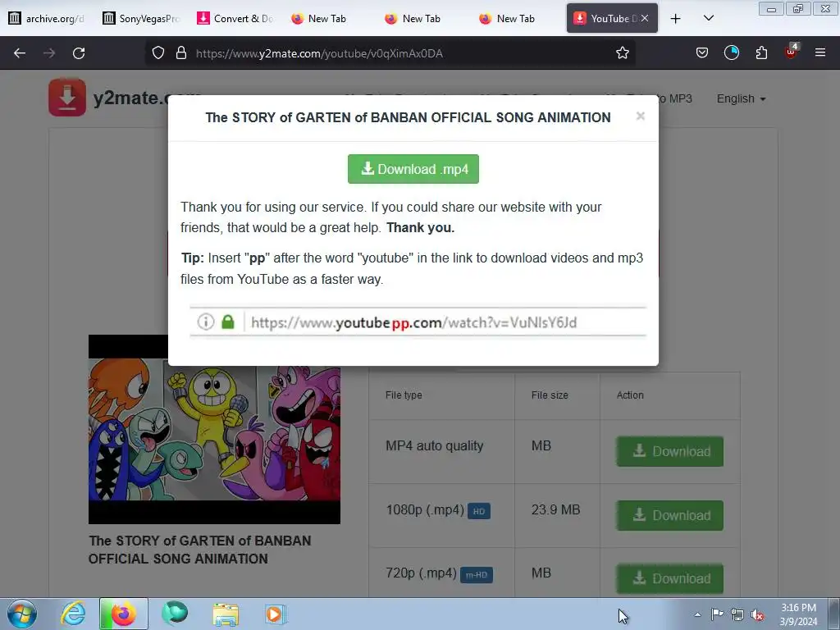Open the media player taskbar icon
The width and height of the screenshot is (840, 630).
[x=276, y=614]
